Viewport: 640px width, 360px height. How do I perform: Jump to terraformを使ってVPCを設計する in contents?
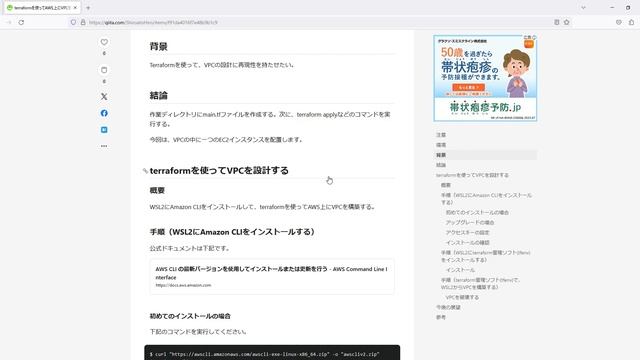point(472,175)
